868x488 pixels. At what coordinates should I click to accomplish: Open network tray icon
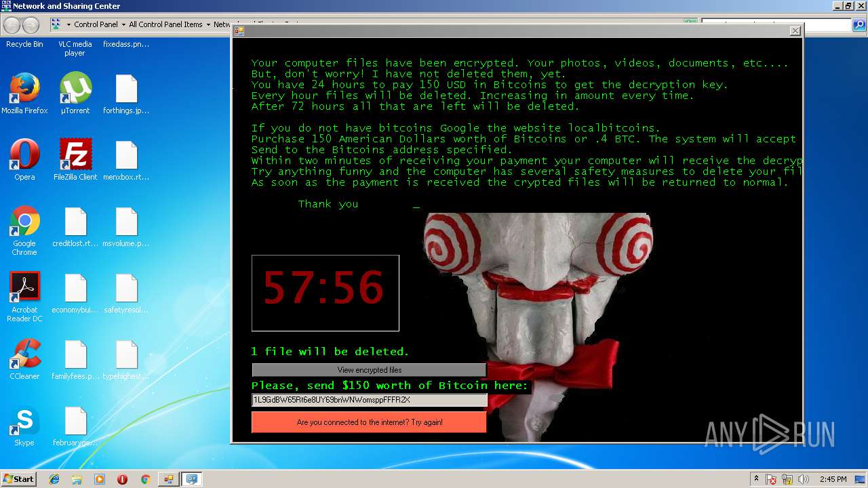(x=787, y=479)
